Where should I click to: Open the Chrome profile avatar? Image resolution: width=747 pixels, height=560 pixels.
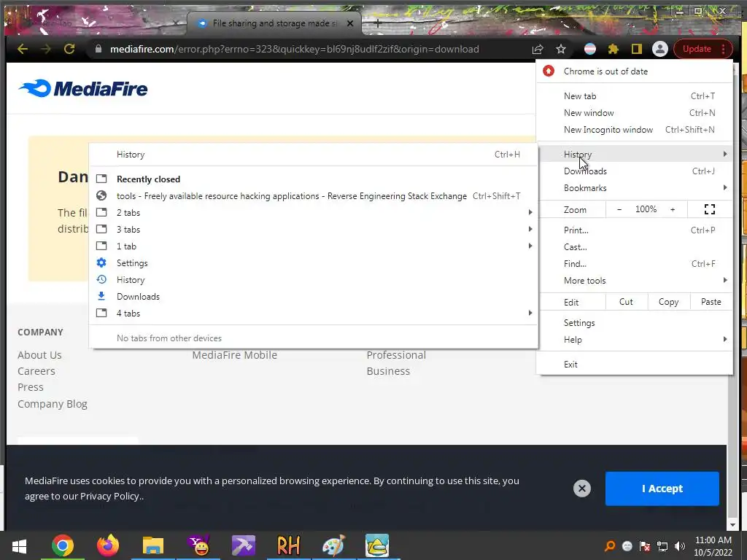[659, 49]
